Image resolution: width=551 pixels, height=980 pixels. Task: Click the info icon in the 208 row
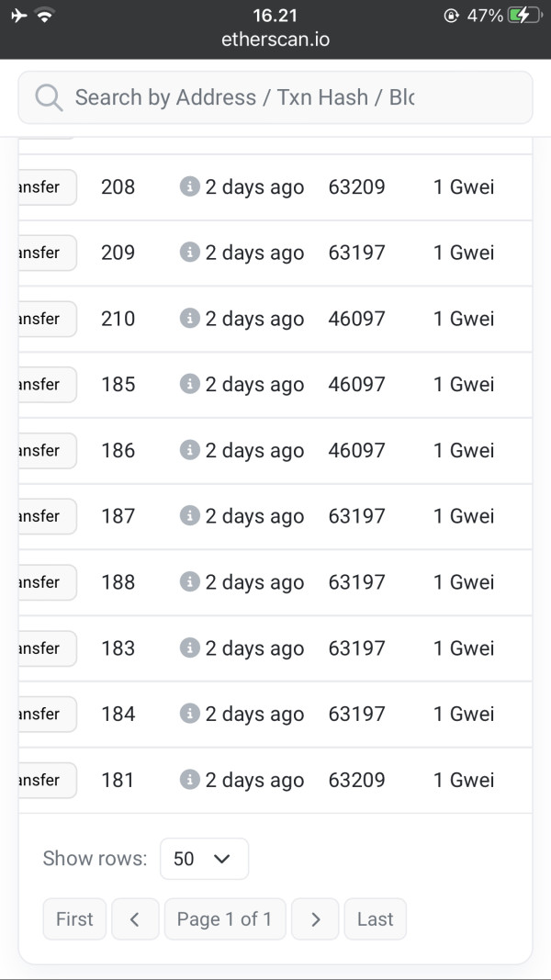click(189, 186)
